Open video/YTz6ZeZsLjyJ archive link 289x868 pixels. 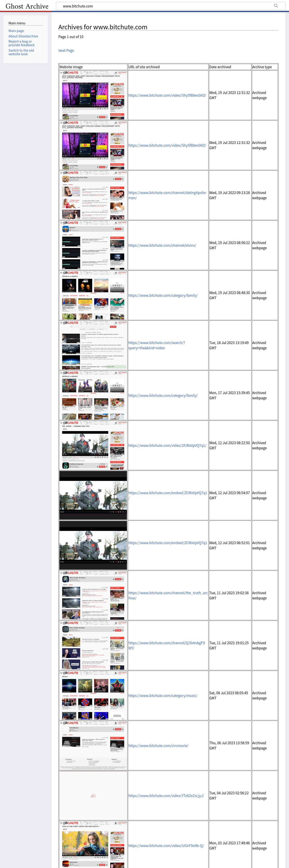[166, 795]
